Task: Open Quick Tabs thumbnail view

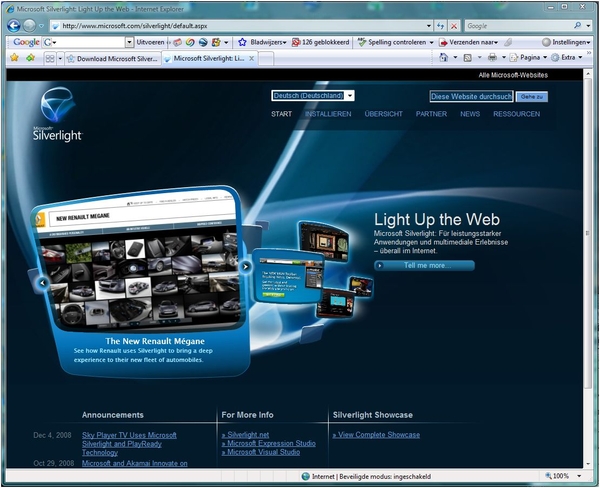Action: pos(50,59)
